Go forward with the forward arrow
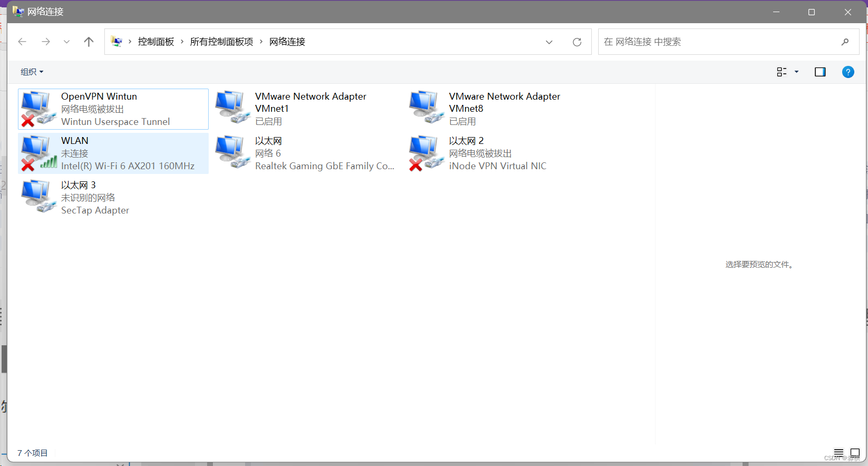The width and height of the screenshot is (868, 466). [46, 42]
